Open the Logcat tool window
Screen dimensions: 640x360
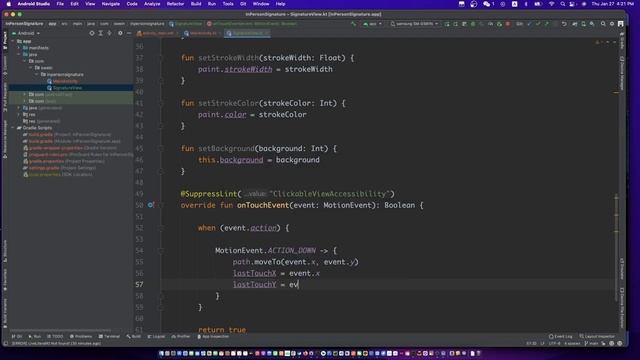(156, 336)
